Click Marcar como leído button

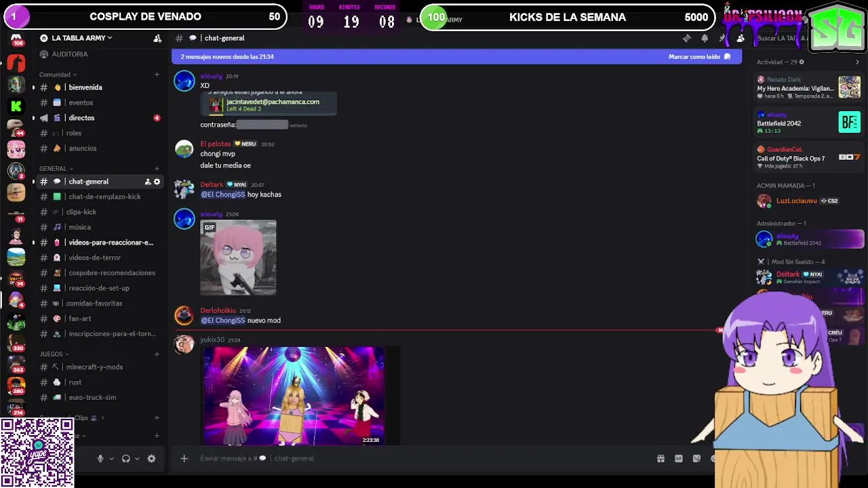point(699,57)
